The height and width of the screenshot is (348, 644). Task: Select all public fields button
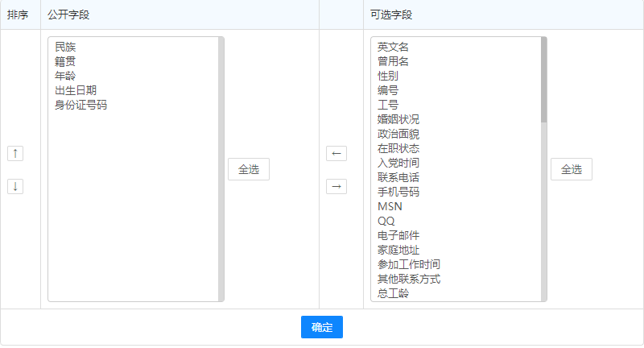[249, 169]
